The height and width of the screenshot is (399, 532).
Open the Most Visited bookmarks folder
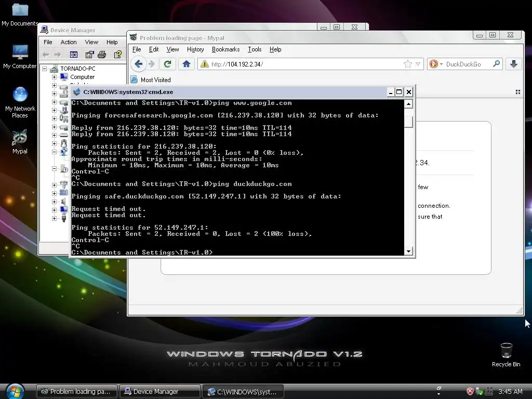tap(151, 79)
